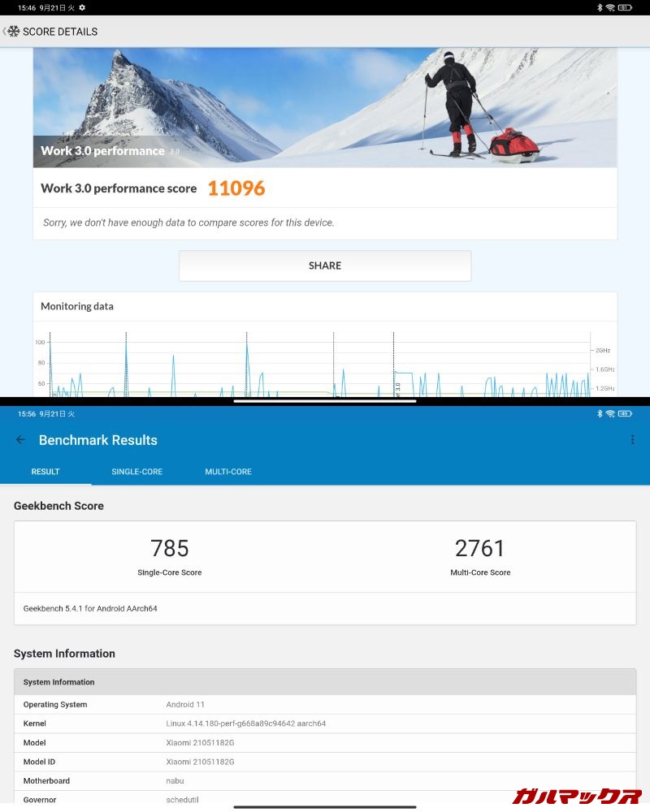Tap the PCMark snowflake back icon
650x812 pixels.
coord(12,32)
